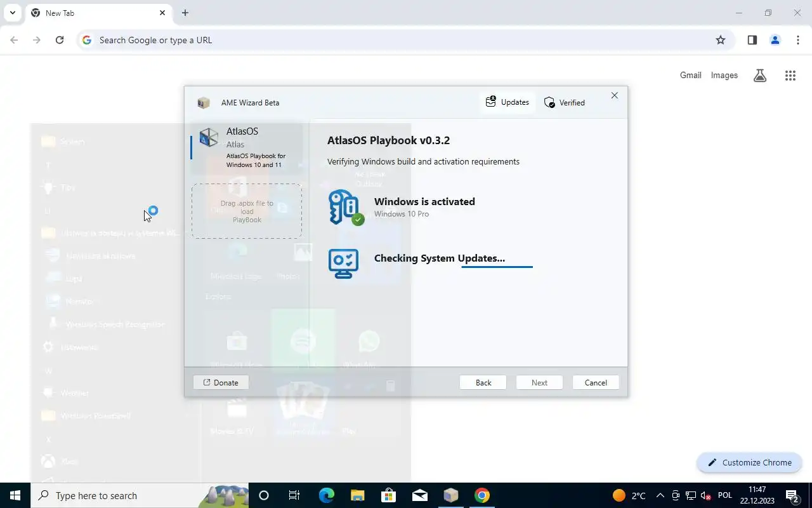Switch the POL input language
Viewport: 812px width, 508px height.
click(725, 495)
